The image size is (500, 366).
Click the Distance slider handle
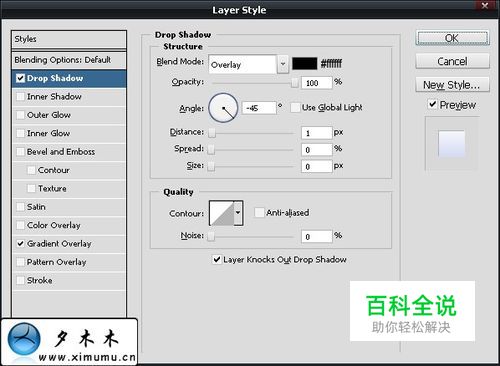click(212, 133)
